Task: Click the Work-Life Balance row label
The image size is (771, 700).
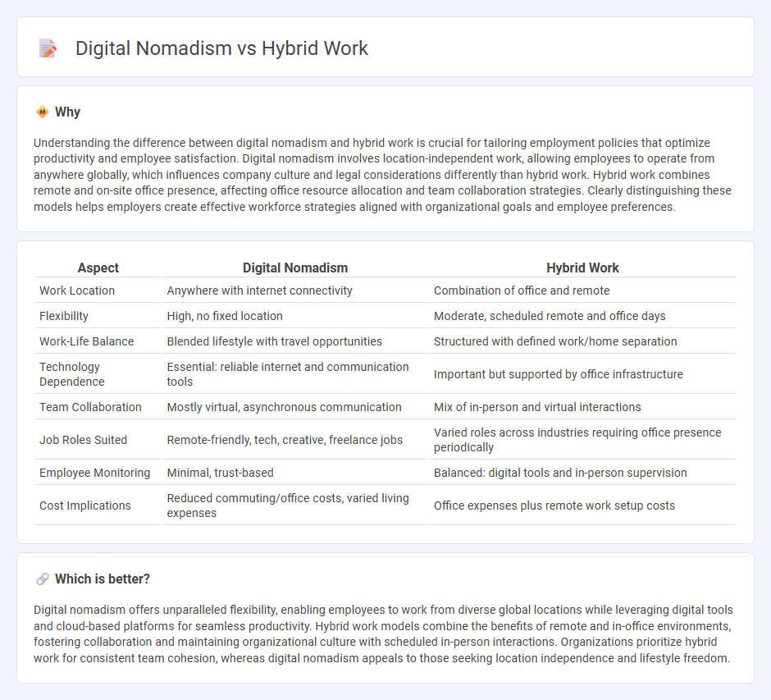Action: [x=87, y=341]
